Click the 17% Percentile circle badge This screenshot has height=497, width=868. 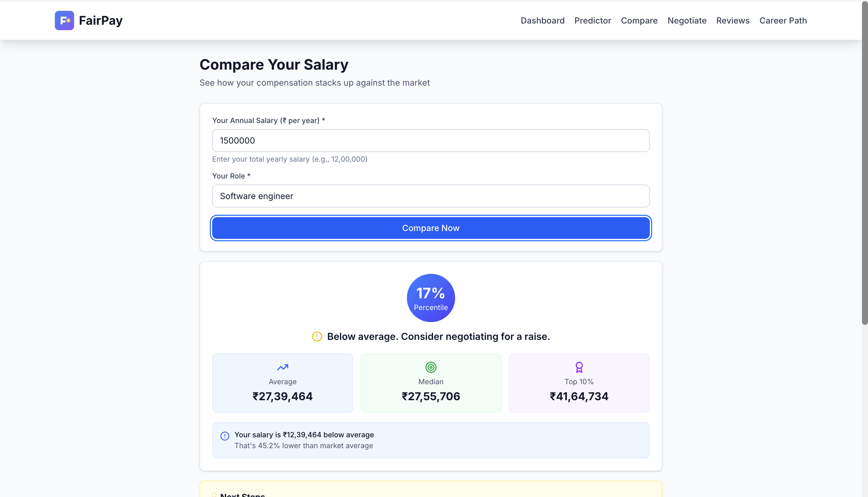click(431, 298)
